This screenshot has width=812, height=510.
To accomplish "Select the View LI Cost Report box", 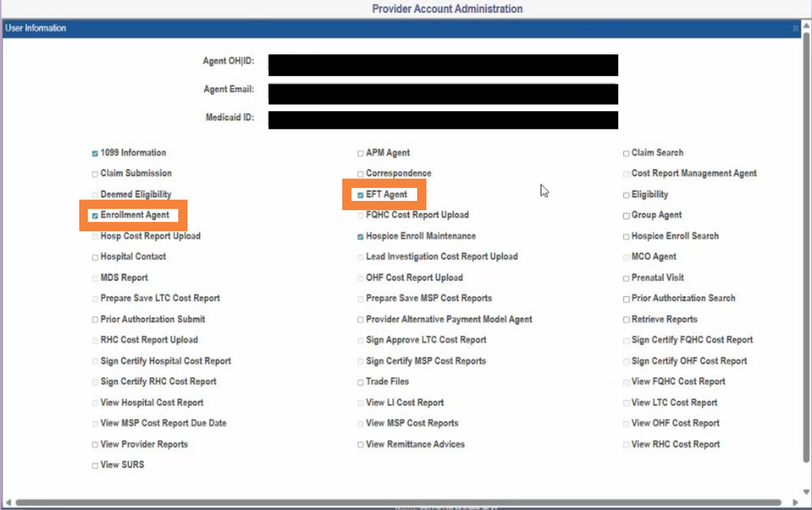I will 360,403.
